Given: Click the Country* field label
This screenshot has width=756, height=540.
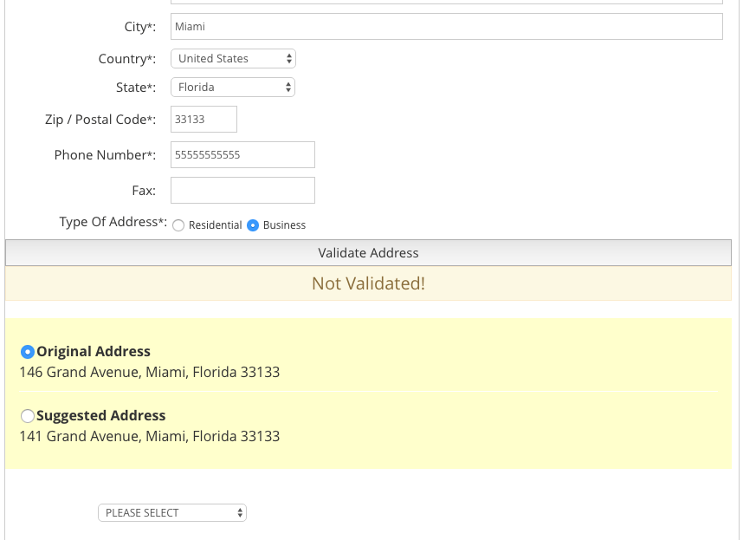Looking at the screenshot, I should click(127, 59).
